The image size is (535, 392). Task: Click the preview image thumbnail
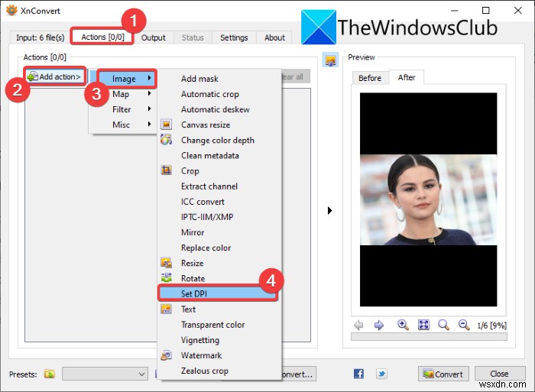428,199
